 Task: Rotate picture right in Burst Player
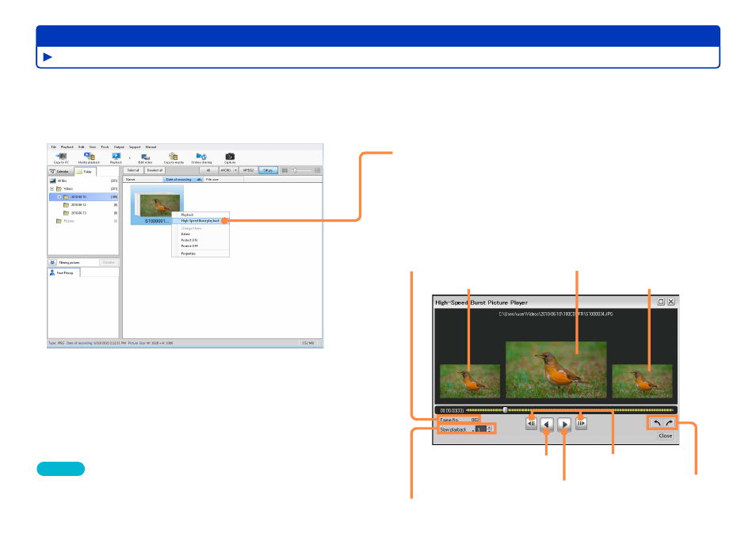pos(669,423)
